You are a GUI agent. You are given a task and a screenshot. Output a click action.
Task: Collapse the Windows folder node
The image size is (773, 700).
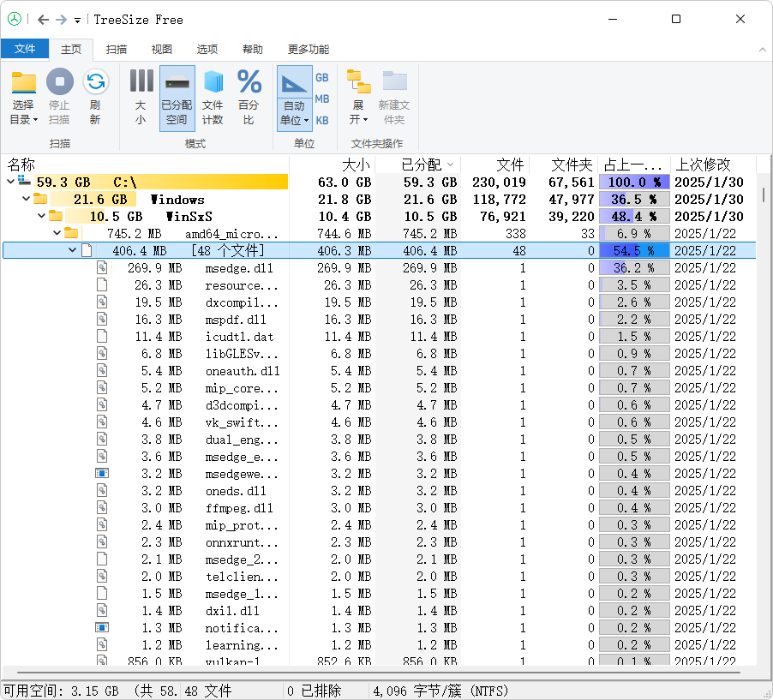click(26, 199)
